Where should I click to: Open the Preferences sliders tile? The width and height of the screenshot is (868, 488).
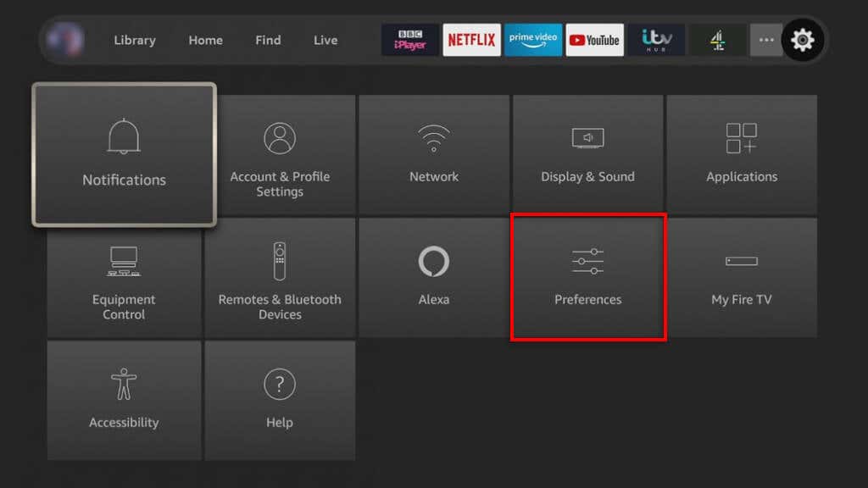point(587,278)
